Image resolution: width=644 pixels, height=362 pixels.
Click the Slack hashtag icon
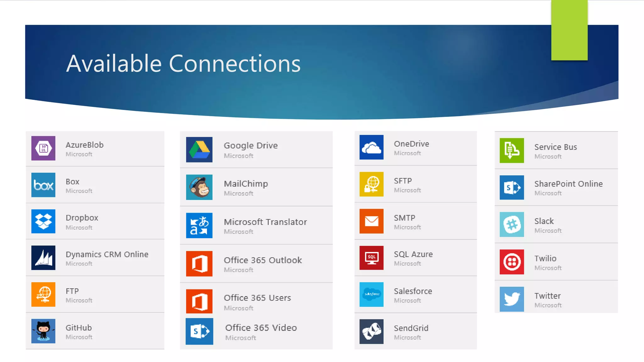(x=512, y=224)
